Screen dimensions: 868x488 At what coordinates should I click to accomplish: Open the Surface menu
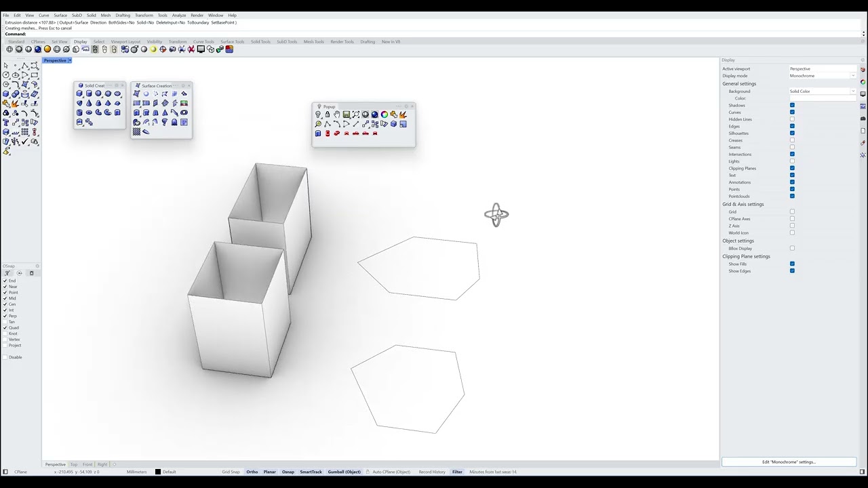point(60,15)
